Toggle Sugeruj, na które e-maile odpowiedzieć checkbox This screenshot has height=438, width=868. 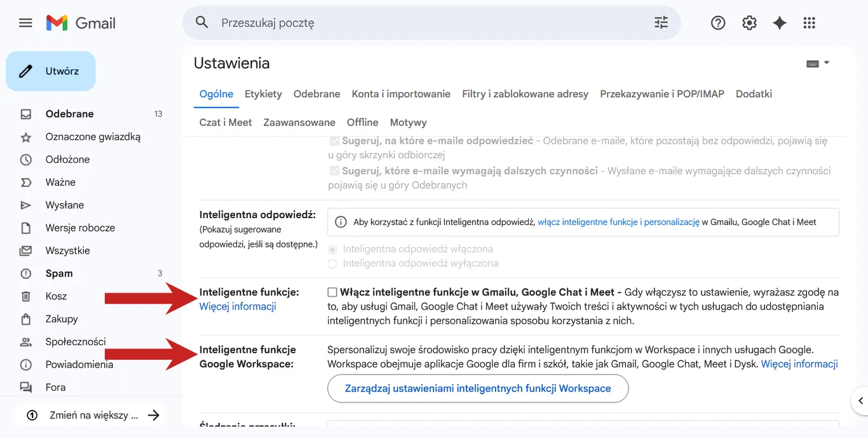[x=334, y=141]
